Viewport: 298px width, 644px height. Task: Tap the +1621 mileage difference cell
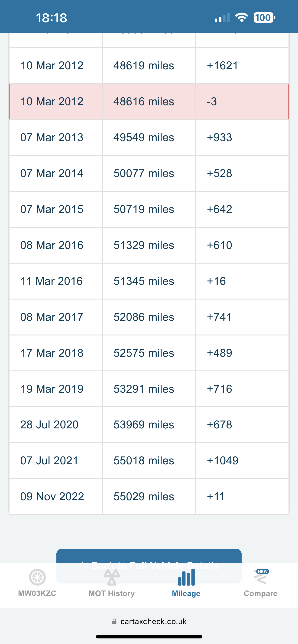coord(222,66)
